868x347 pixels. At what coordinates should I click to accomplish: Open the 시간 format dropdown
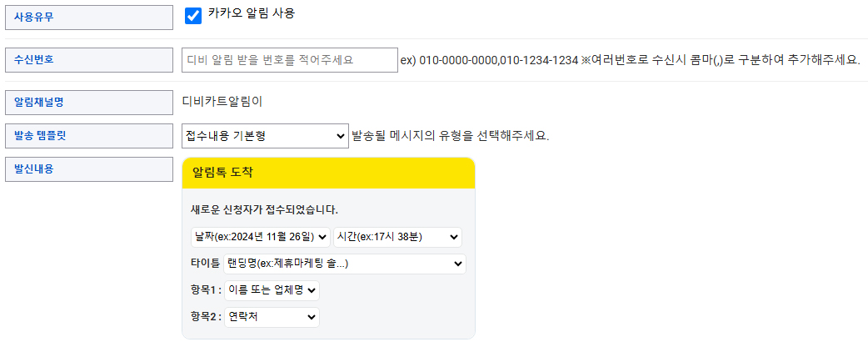point(397,237)
